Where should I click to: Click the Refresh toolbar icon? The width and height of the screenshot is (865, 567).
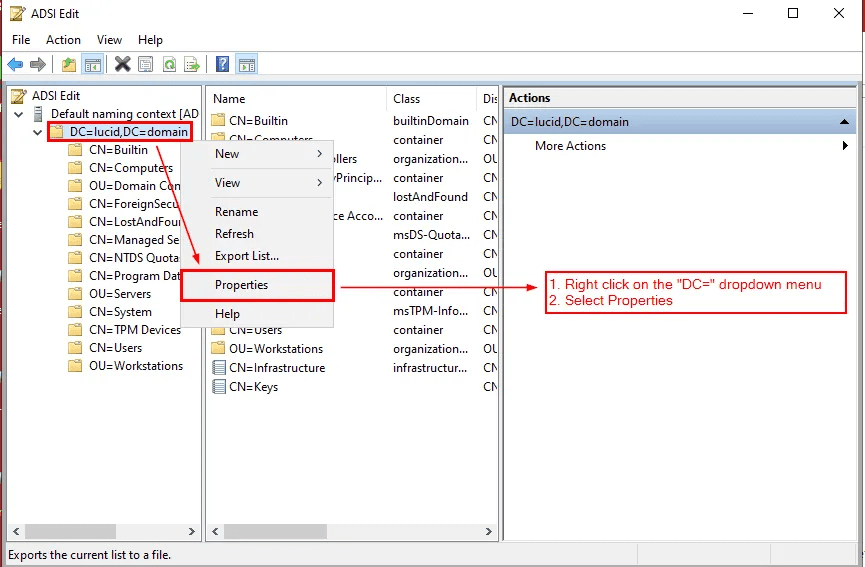click(x=169, y=65)
